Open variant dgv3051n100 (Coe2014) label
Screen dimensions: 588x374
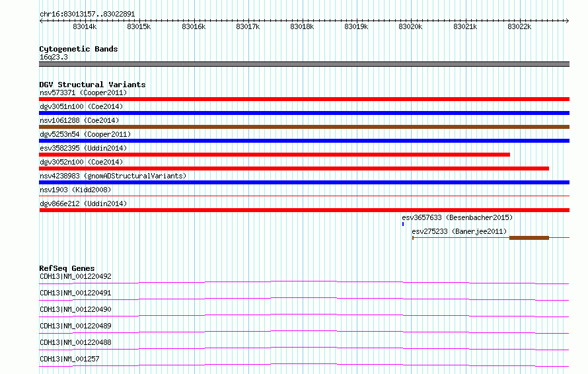point(81,106)
